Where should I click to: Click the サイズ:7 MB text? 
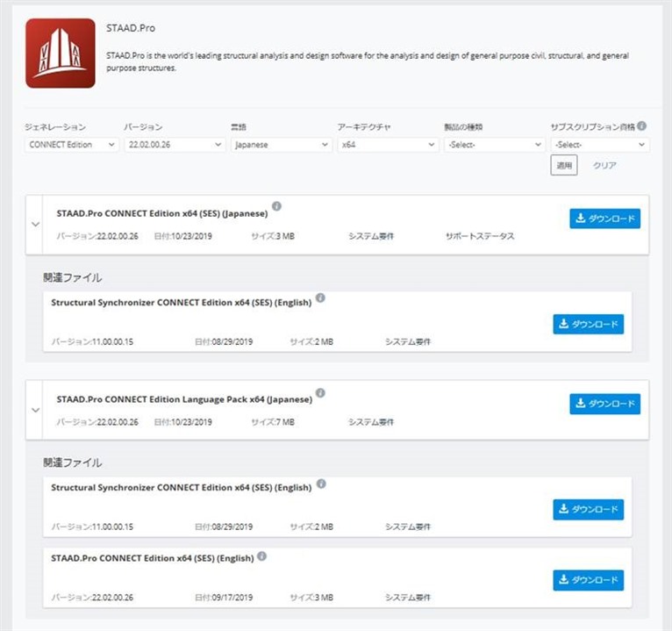click(x=273, y=422)
